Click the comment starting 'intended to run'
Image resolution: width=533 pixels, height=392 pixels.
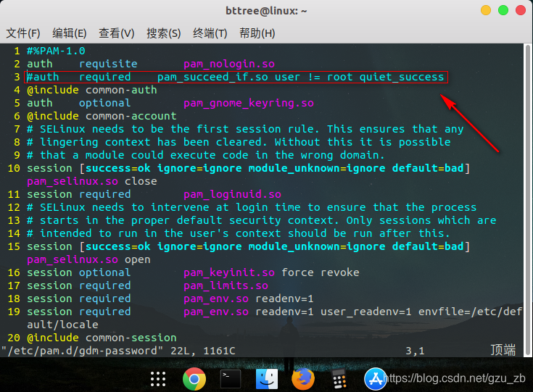coord(239,233)
